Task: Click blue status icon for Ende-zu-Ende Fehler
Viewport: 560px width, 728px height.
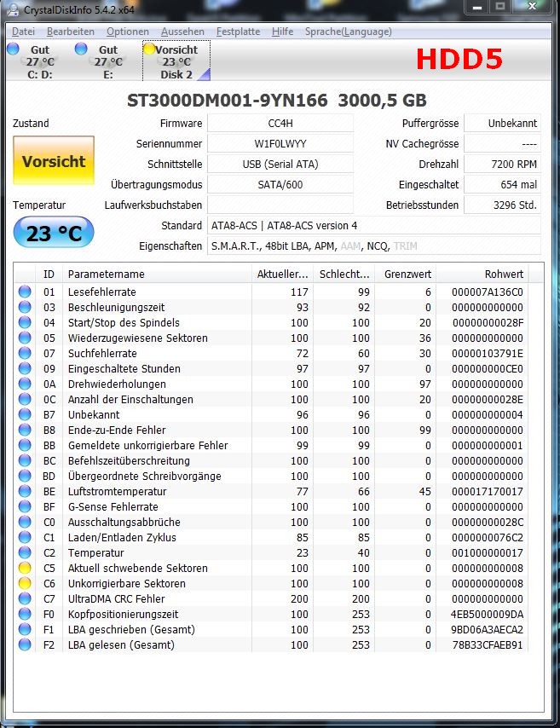Action: click(25, 430)
